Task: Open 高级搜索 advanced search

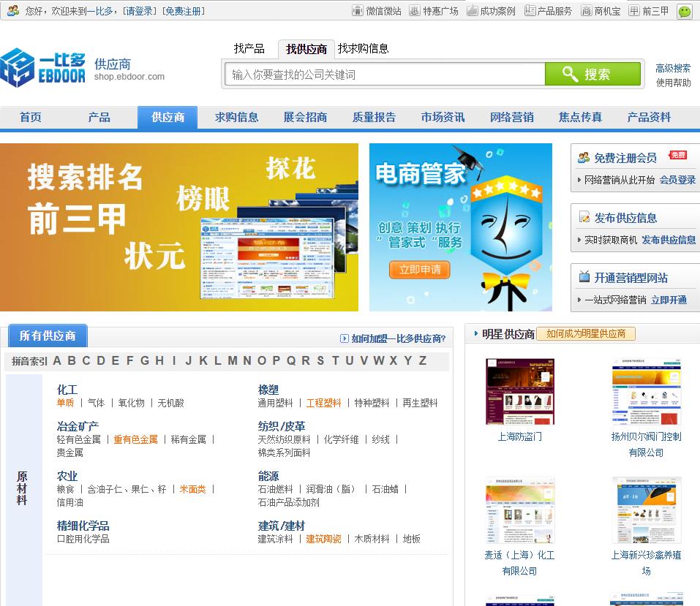Action: 673,68
